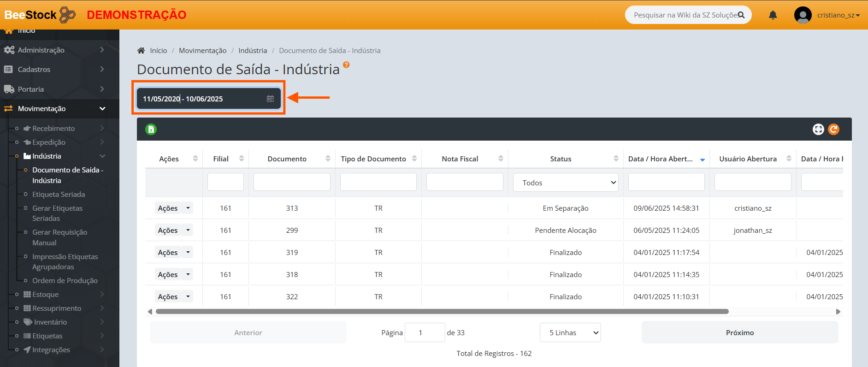
Task: Open Etiqueta Seriada in the sidebar
Action: [x=59, y=194]
